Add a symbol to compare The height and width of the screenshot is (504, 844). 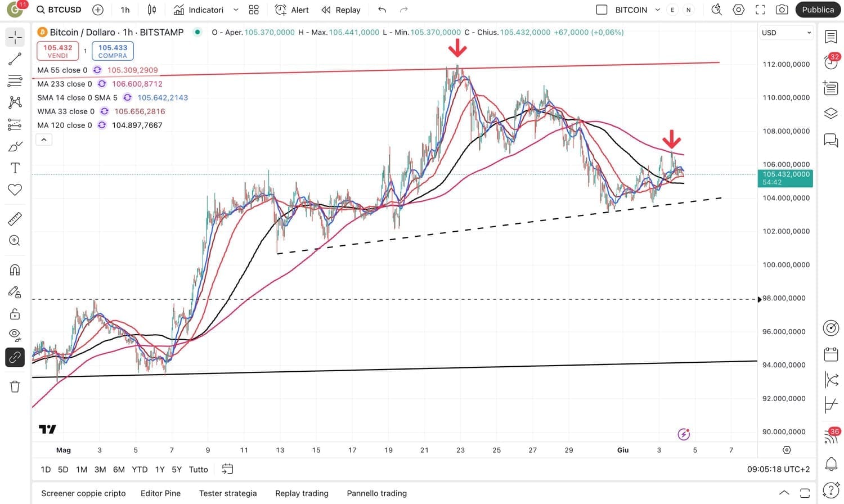(98, 10)
